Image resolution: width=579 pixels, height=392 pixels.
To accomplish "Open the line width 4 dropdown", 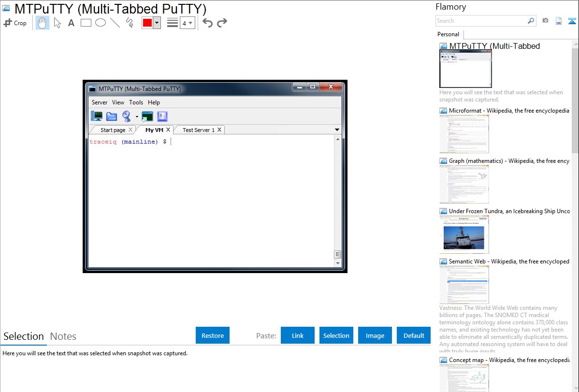I will pyautogui.click(x=188, y=23).
